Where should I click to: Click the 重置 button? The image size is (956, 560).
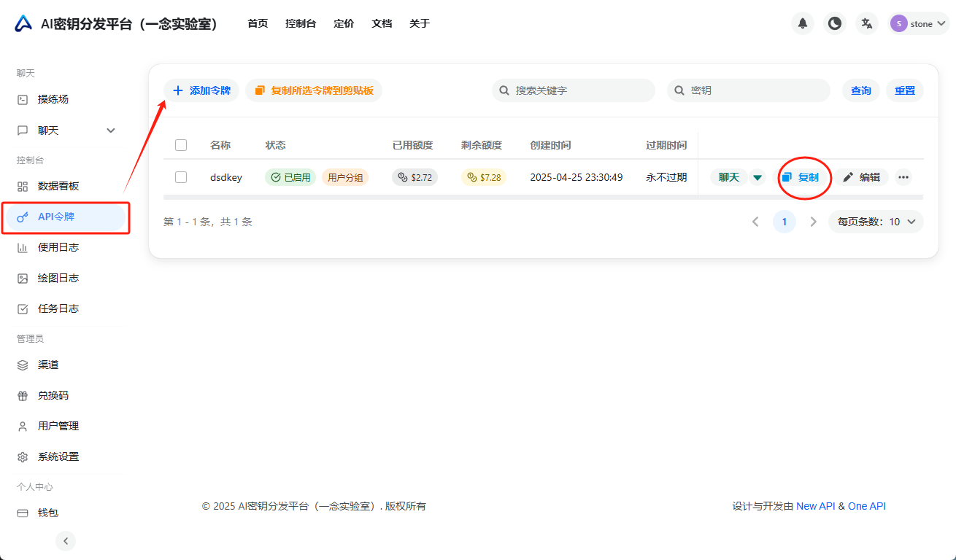[905, 90]
